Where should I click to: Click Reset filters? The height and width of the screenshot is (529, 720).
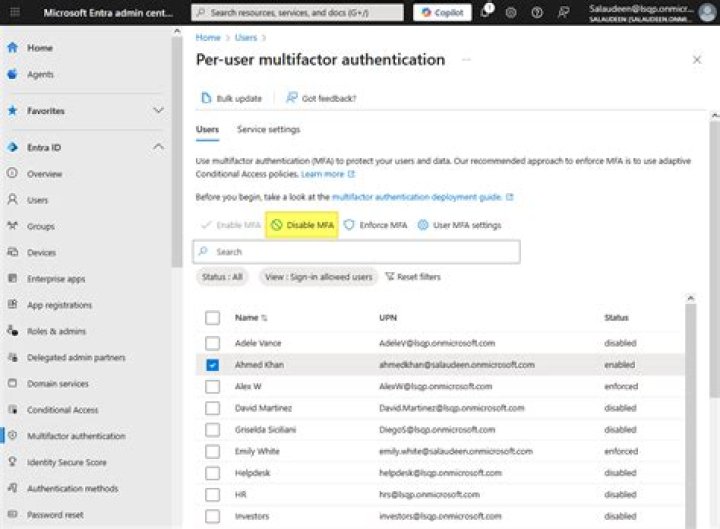pyautogui.click(x=413, y=276)
